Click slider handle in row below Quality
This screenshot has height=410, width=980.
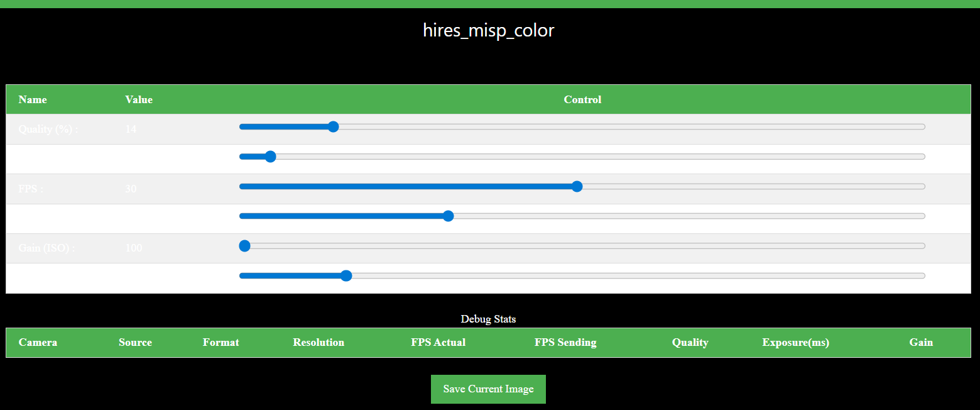tap(270, 157)
